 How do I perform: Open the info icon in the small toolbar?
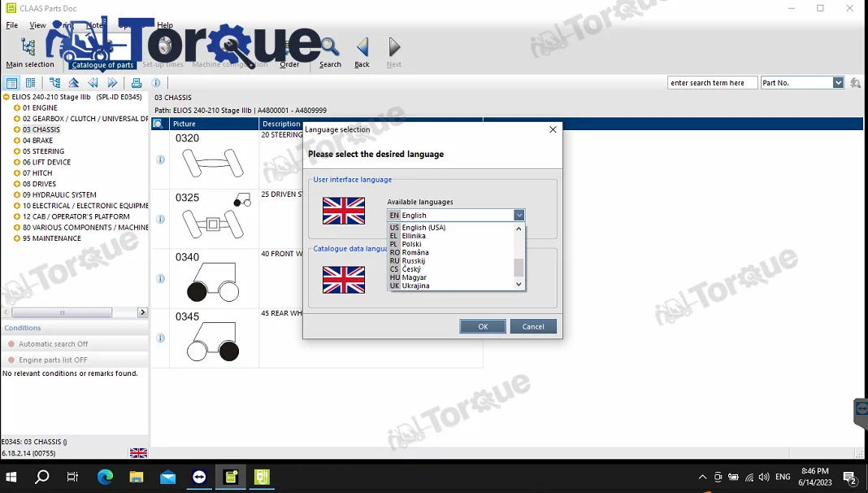pos(156,83)
